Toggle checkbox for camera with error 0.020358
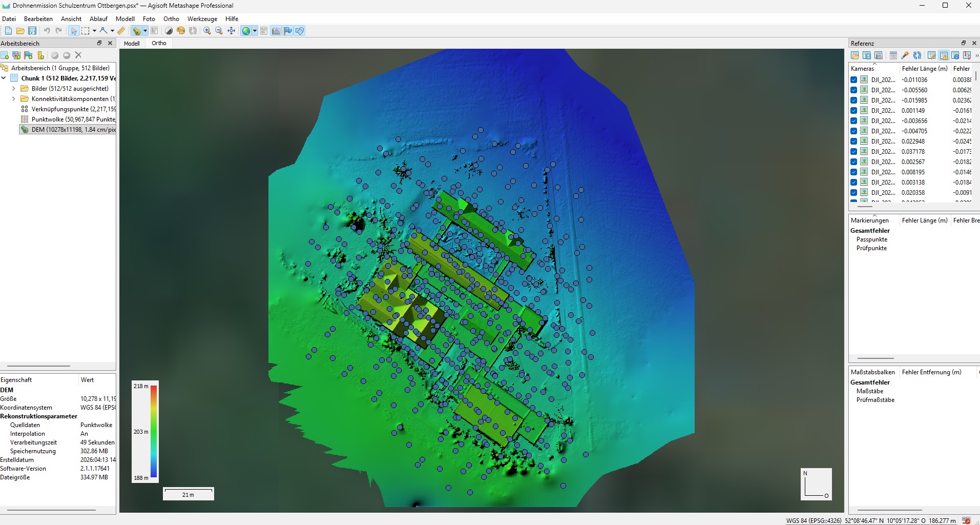980x525 pixels. point(854,193)
